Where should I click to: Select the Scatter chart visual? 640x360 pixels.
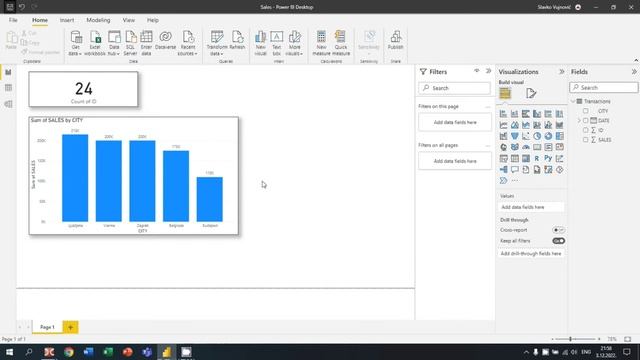[526, 136]
